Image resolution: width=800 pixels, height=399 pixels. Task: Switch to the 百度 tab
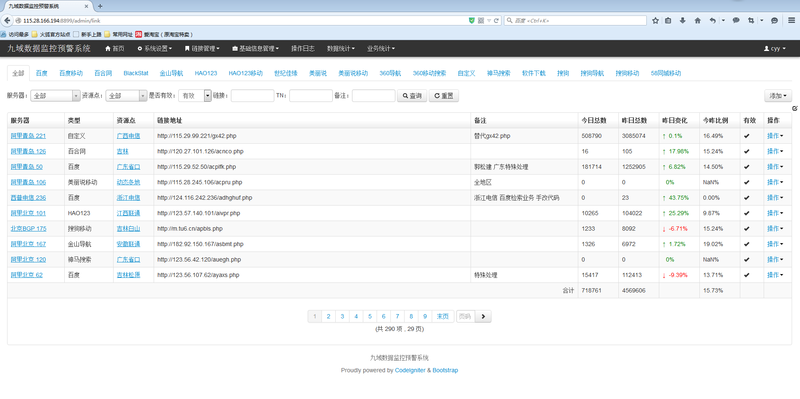(42, 73)
